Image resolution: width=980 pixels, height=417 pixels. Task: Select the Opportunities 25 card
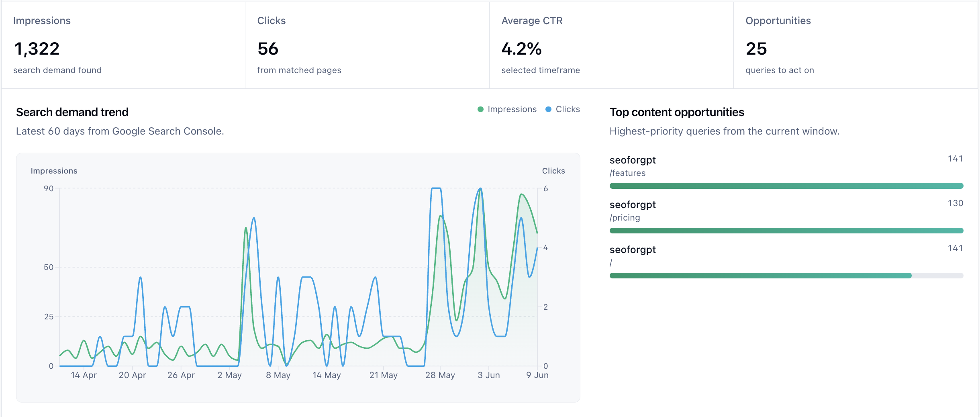(855, 45)
